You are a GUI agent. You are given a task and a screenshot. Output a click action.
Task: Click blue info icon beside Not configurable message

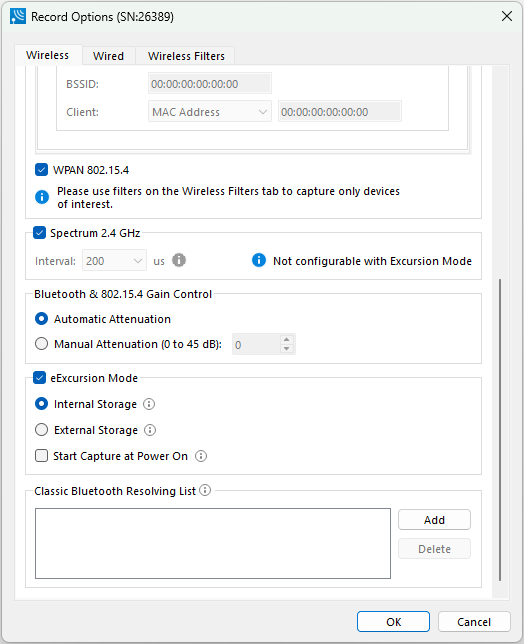259,260
